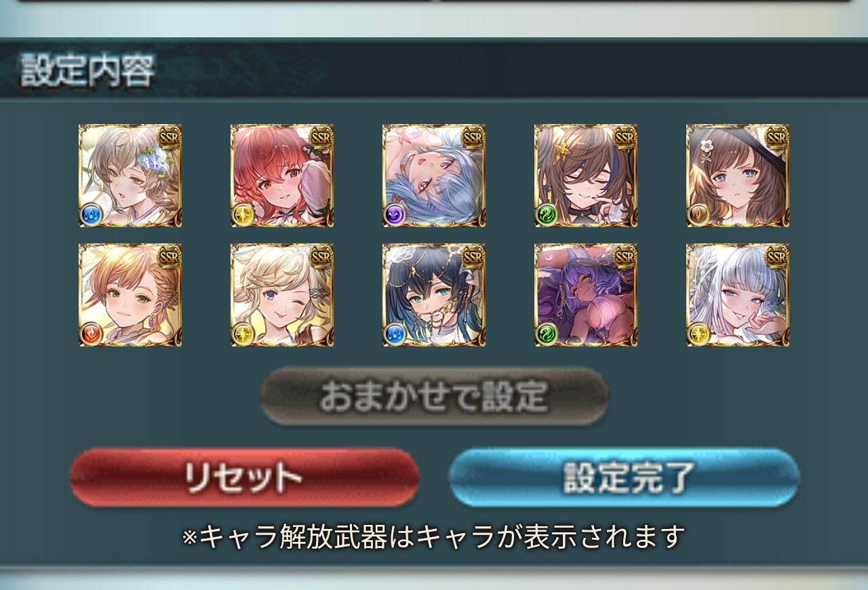This screenshot has height=590, width=868.
Task: Select the red-haired SSR character portrait
Action: point(282,175)
